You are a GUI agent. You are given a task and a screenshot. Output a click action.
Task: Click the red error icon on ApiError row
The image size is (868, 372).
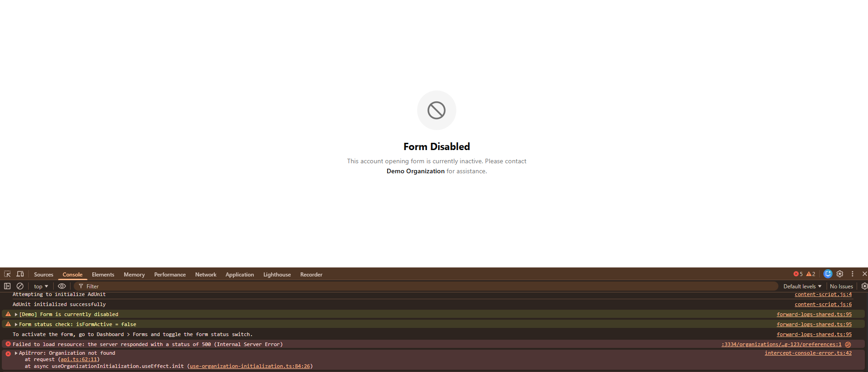8,353
